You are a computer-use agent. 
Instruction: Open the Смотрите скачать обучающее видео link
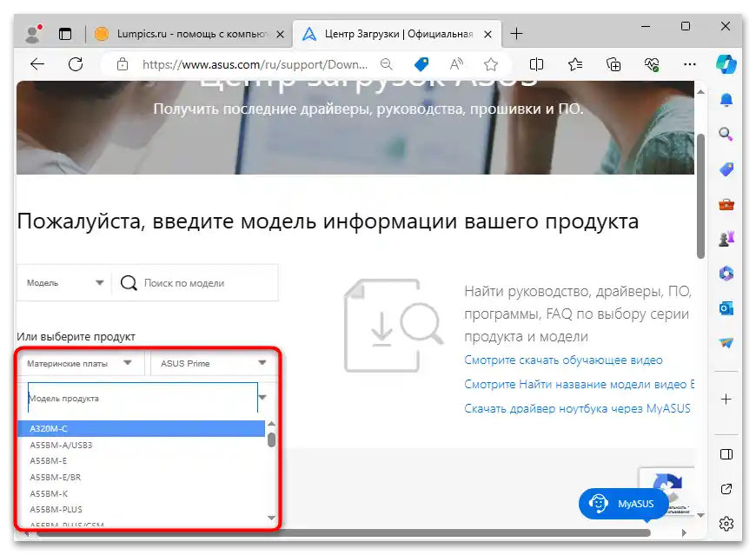click(x=563, y=360)
